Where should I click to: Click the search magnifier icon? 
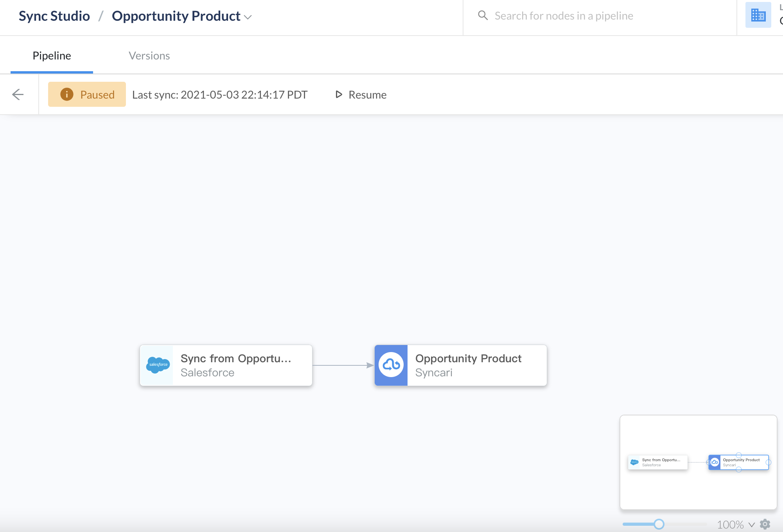(483, 16)
